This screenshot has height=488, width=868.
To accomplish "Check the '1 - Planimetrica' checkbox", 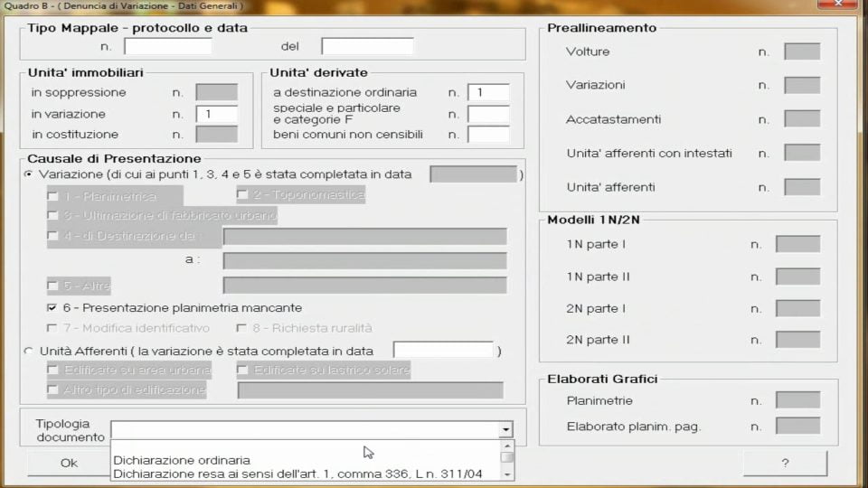I will tap(53, 196).
